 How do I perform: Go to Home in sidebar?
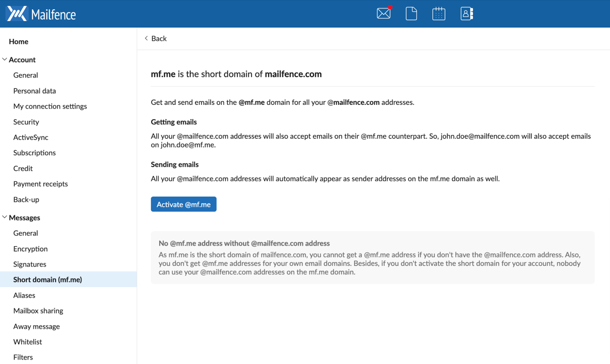[x=19, y=42]
